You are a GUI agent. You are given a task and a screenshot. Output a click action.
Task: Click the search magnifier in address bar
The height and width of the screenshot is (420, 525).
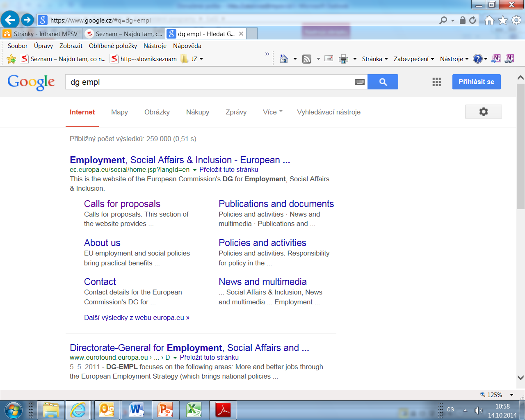443,20
